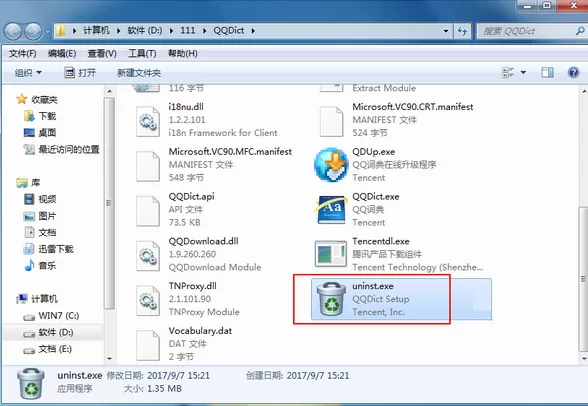Select the Tencentdl.exe file icon

[x=330, y=254]
